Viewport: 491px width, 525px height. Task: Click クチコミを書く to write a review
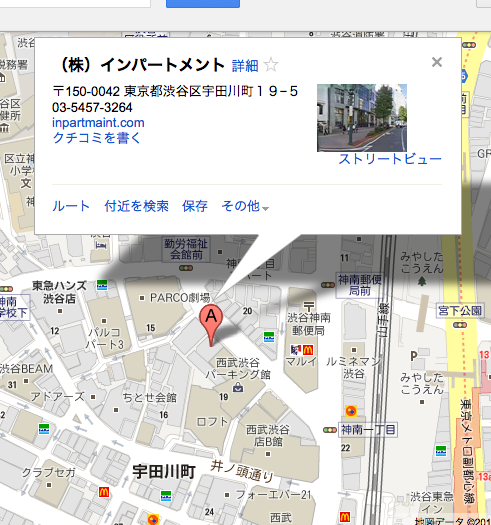(96, 138)
